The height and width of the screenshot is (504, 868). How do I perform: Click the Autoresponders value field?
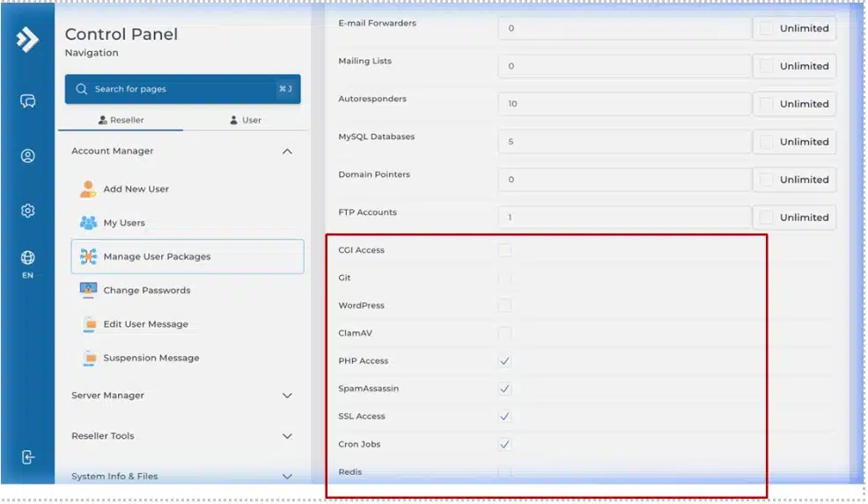624,104
